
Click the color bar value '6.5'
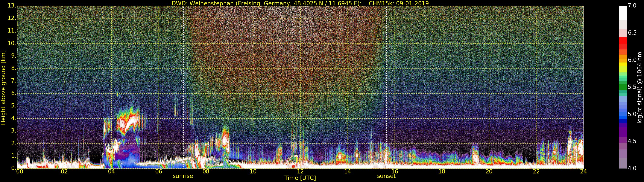click(x=632, y=33)
